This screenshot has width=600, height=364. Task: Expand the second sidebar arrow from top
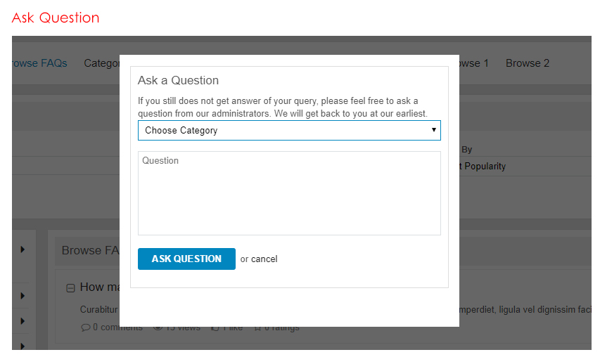(x=23, y=295)
